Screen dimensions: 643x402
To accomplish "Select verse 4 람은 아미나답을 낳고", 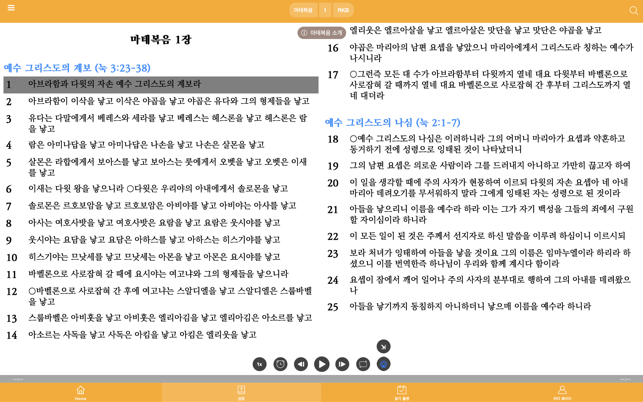I will 161,145.
